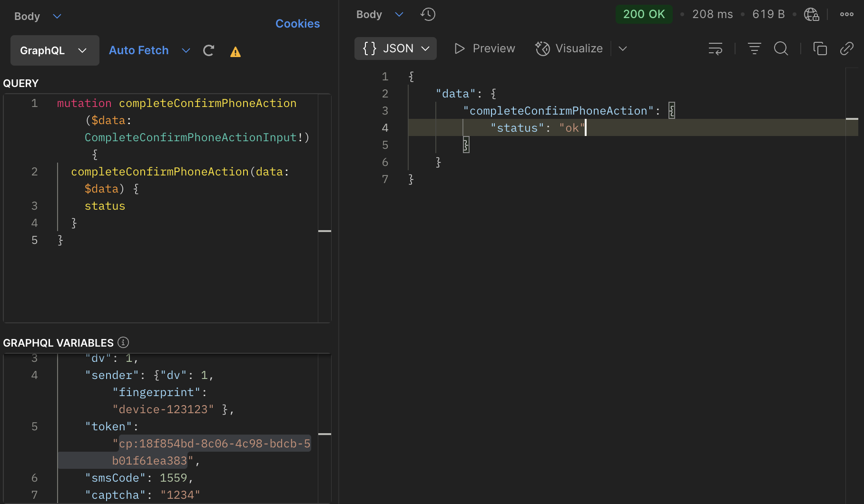The height and width of the screenshot is (504, 864).
Task: Open the Cookies link
Action: click(x=297, y=24)
